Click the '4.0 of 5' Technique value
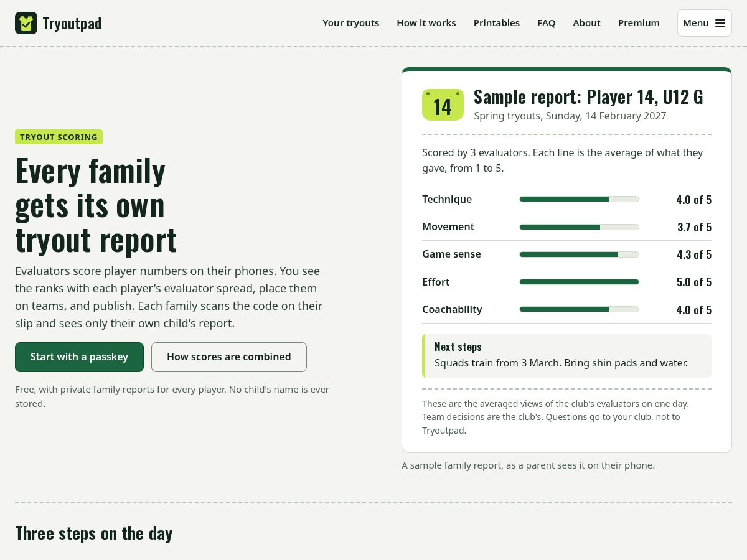This screenshot has width=747, height=560. tap(693, 200)
